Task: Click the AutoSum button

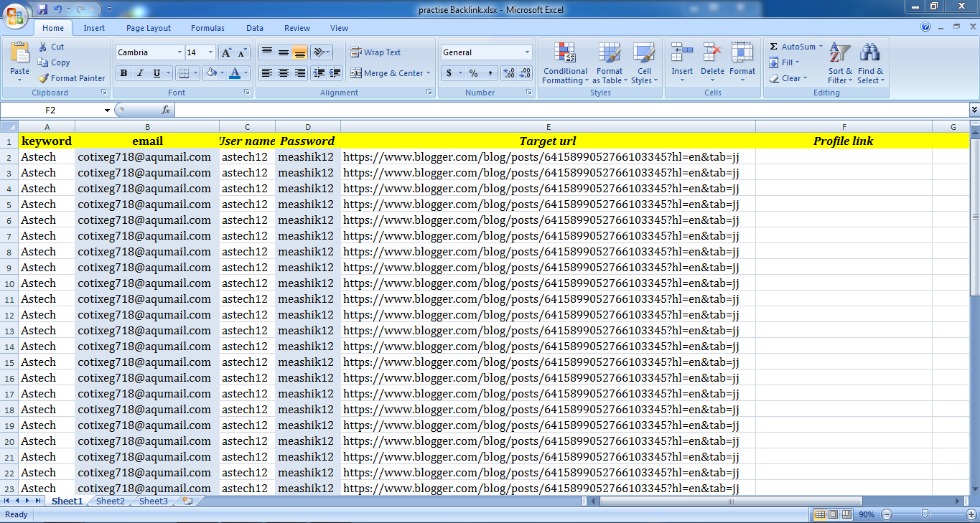Action: (x=792, y=47)
